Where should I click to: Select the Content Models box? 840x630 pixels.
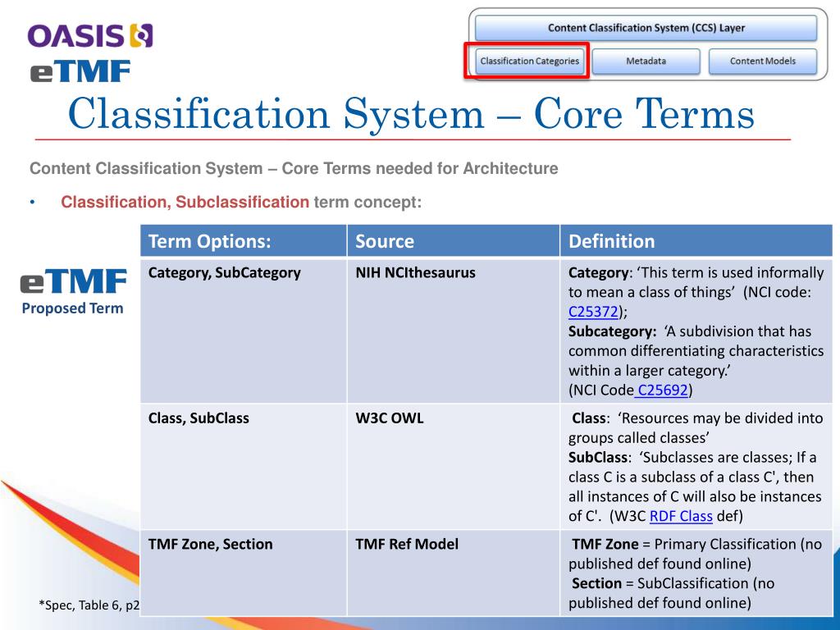click(x=762, y=61)
